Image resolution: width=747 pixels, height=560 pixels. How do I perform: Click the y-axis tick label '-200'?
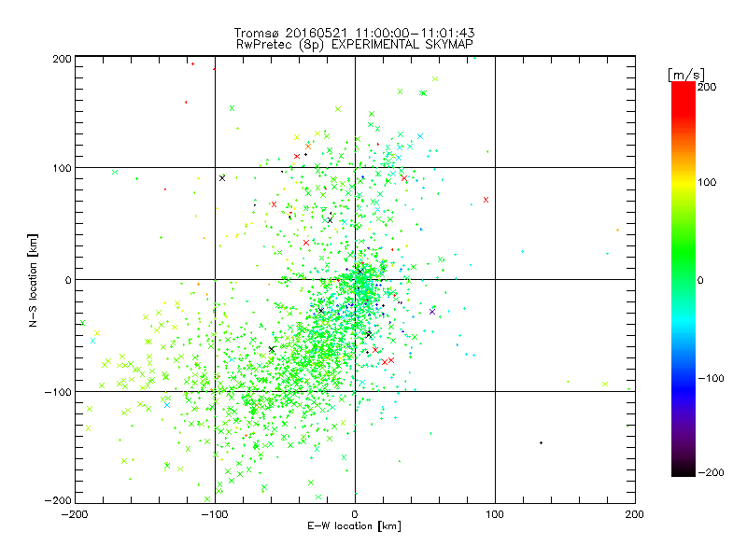coord(58,500)
